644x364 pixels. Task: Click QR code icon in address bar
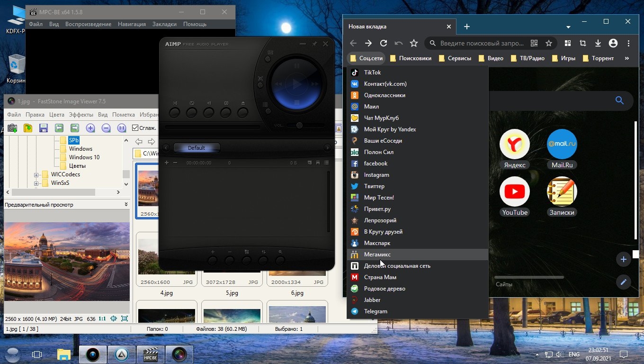click(534, 43)
